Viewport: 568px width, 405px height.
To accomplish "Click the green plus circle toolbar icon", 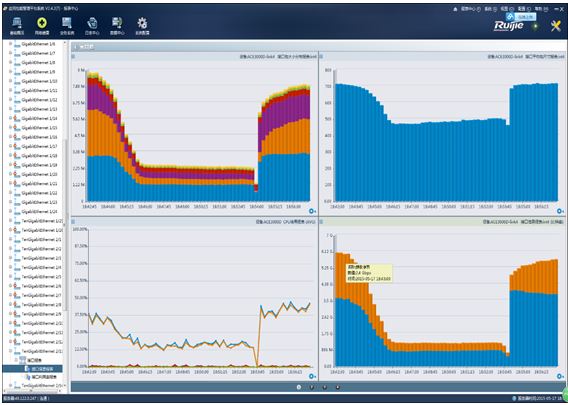I will pyautogui.click(x=42, y=23).
